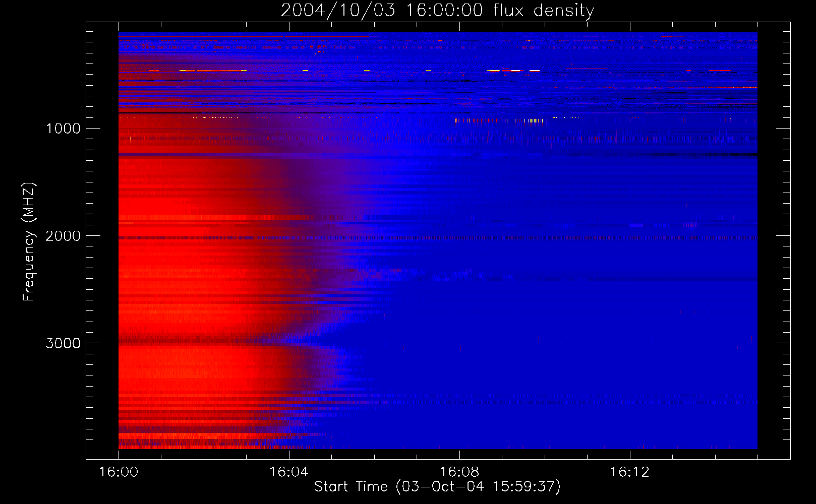Click the 16:00 time tick label
The height and width of the screenshot is (504, 816).
[x=119, y=472]
